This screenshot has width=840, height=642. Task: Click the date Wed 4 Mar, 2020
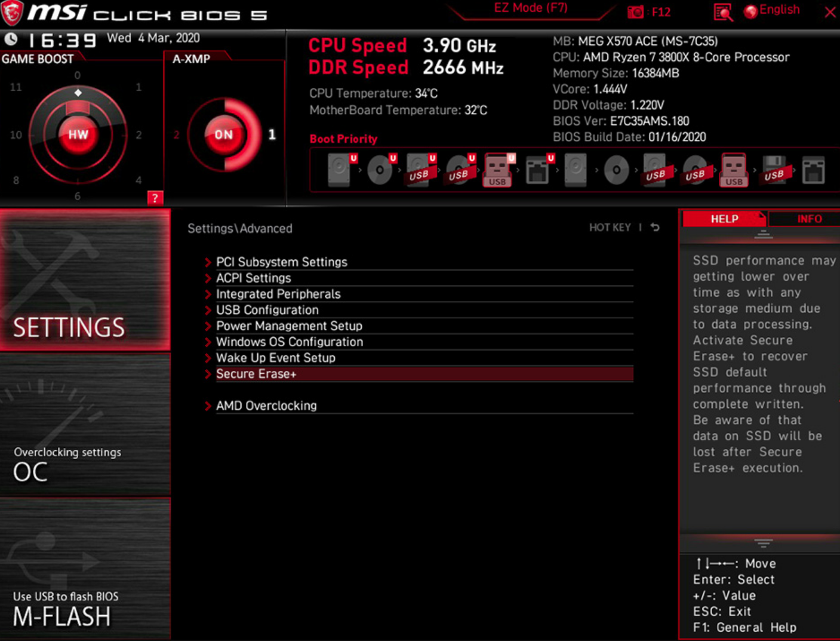(153, 38)
